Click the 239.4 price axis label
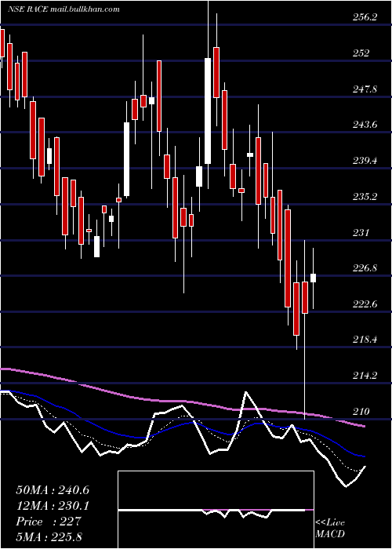Image resolution: width=392 pixels, height=549 pixels. pyautogui.click(x=364, y=160)
